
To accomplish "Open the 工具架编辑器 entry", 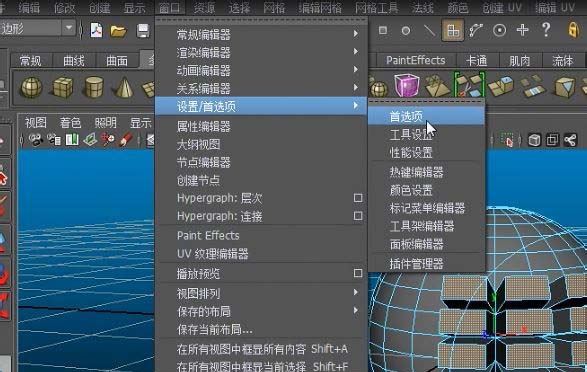I will click(x=426, y=226).
